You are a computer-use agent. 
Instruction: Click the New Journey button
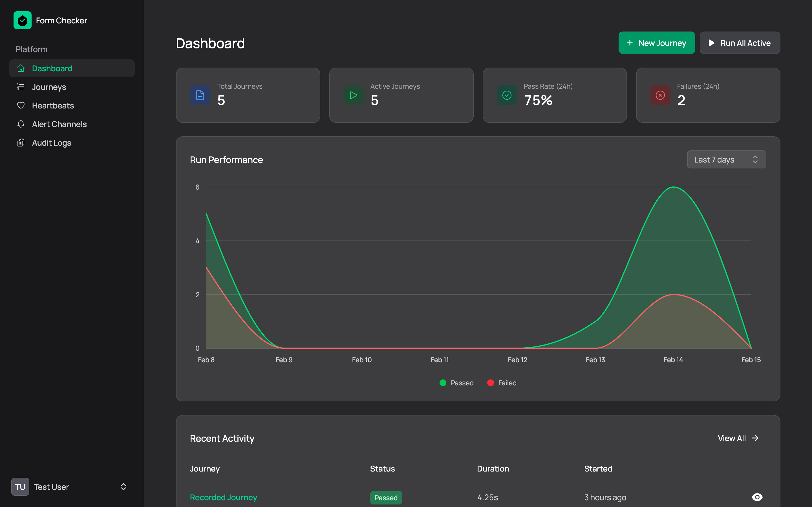click(x=656, y=43)
